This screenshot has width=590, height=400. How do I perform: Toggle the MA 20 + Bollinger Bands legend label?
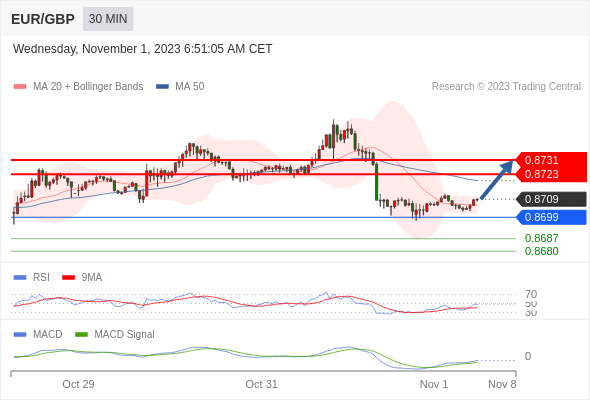(88, 87)
